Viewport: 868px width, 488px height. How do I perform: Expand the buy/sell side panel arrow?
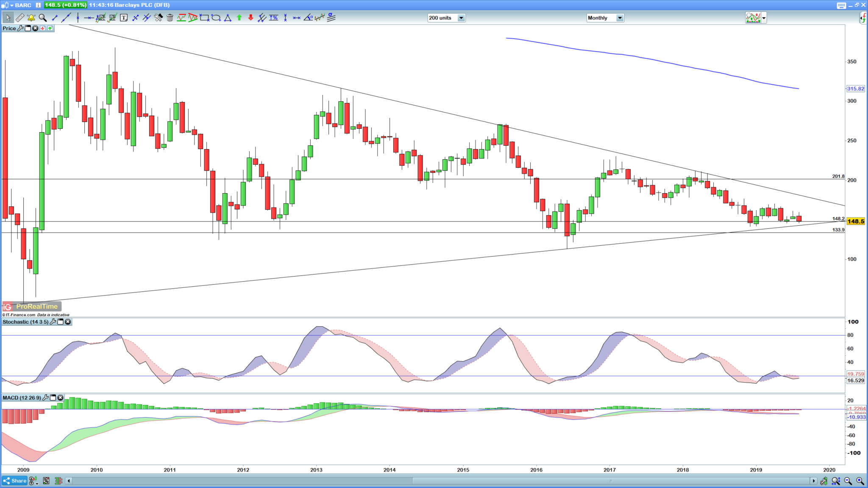click(x=863, y=18)
